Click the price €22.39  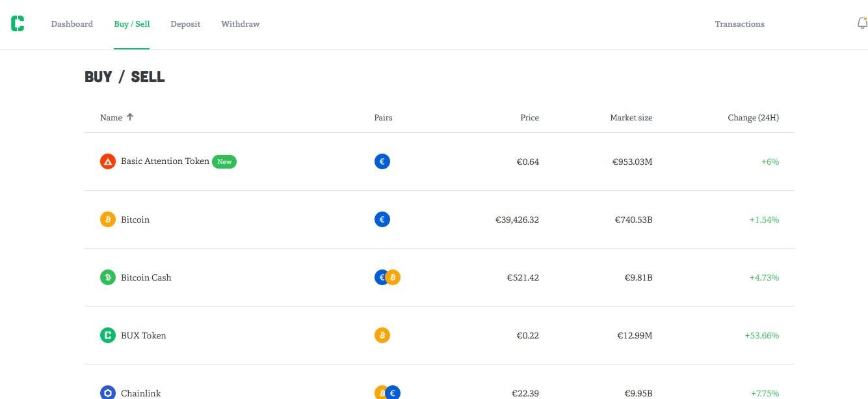coord(525,393)
